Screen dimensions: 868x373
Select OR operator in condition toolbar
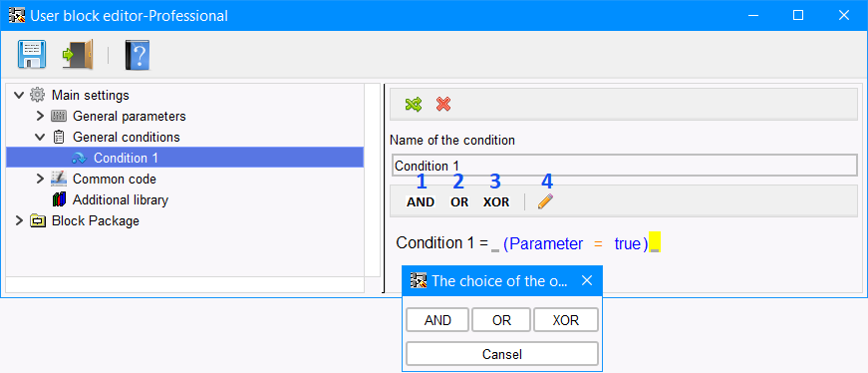pos(459,202)
